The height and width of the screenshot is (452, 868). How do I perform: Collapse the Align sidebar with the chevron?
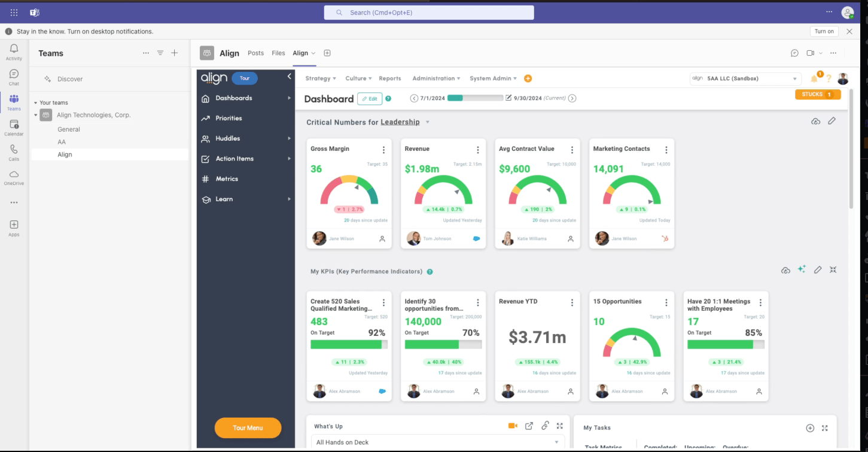(x=289, y=77)
